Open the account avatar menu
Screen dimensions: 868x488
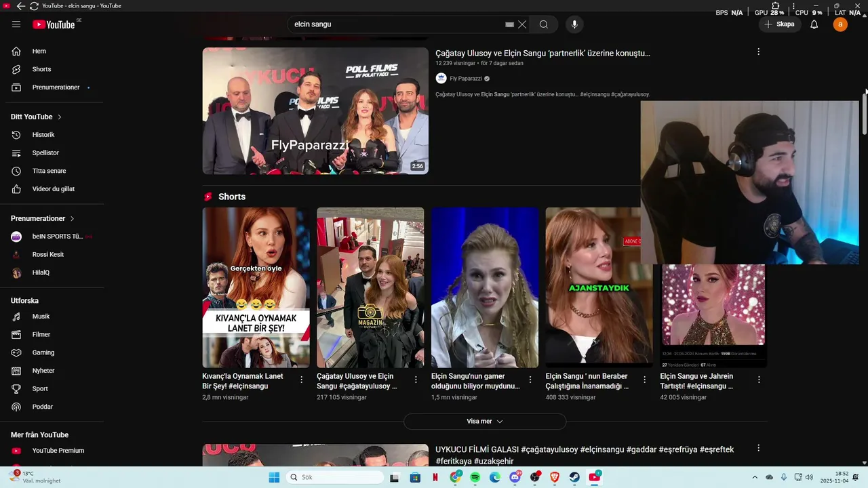tap(840, 24)
